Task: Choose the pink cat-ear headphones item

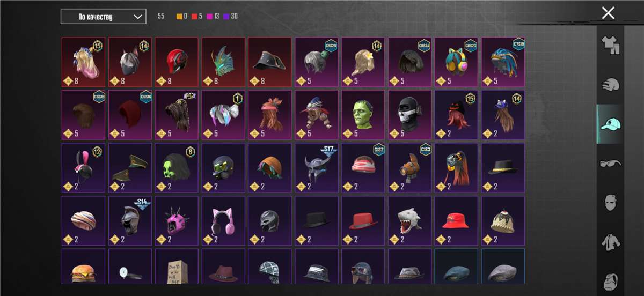Action: pyautogui.click(x=223, y=221)
